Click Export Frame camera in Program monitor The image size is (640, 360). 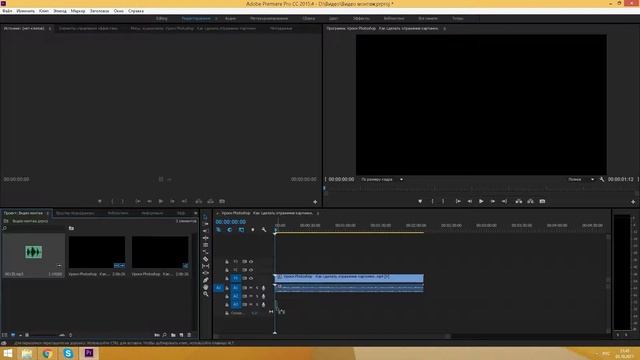tap(542, 201)
